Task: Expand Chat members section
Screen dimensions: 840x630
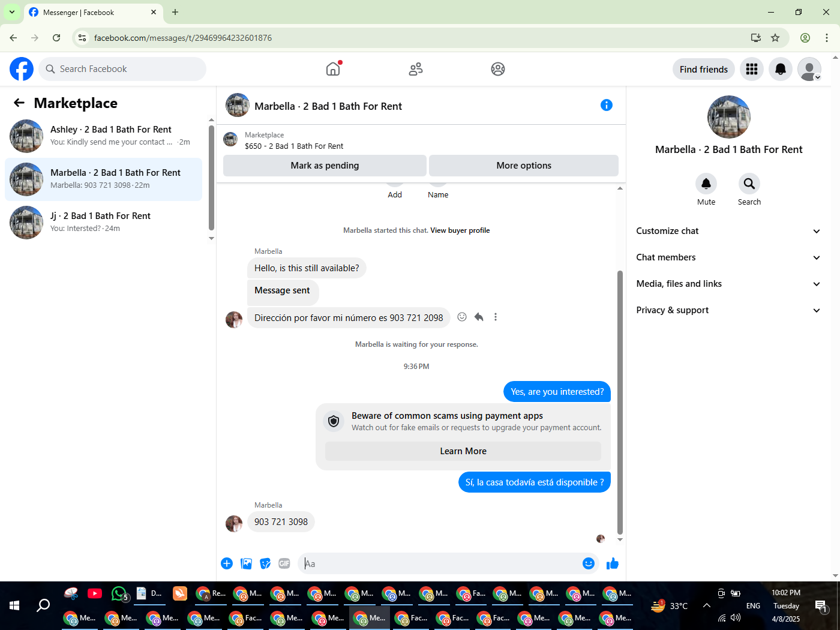Action: (728, 257)
